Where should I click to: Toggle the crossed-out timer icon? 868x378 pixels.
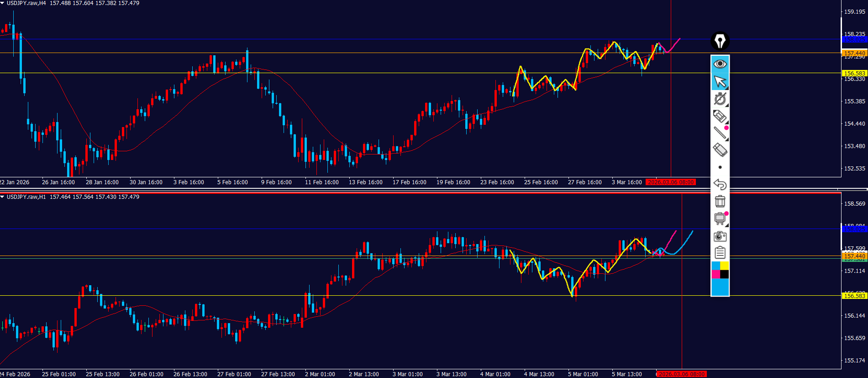tap(720, 99)
